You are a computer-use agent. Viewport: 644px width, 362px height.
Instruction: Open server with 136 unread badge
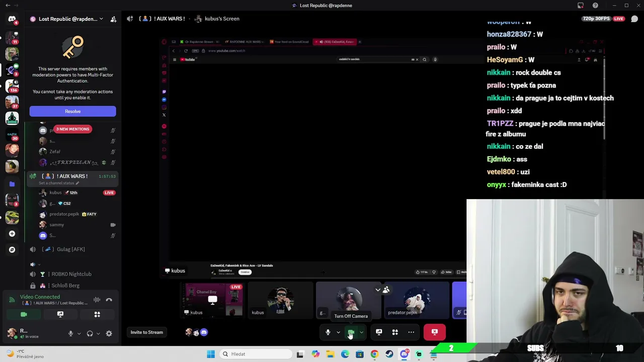coord(12,85)
